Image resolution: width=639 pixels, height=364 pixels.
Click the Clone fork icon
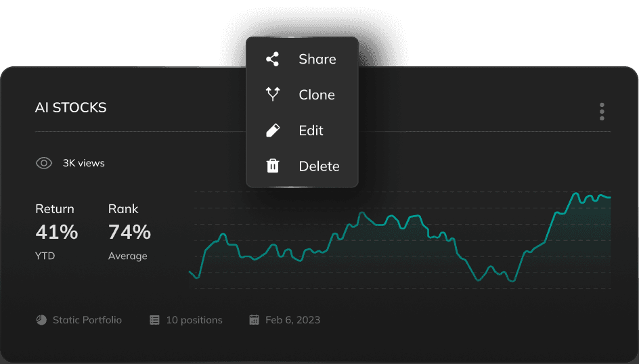click(272, 95)
